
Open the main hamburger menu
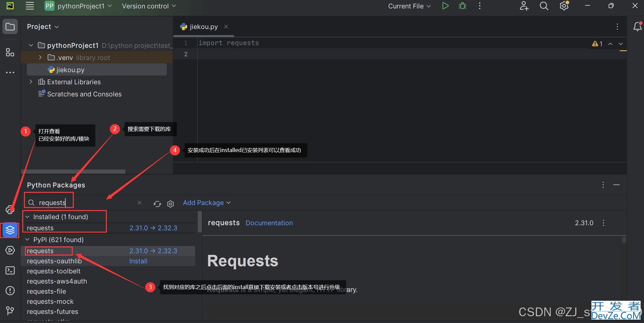click(x=30, y=6)
